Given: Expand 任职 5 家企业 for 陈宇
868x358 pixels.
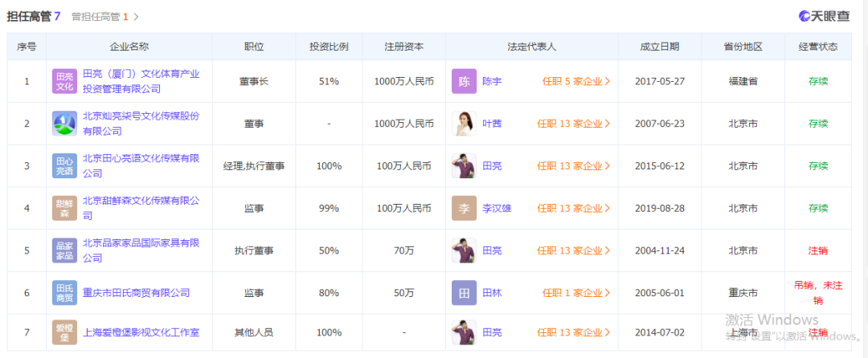Looking at the screenshot, I should [576, 81].
